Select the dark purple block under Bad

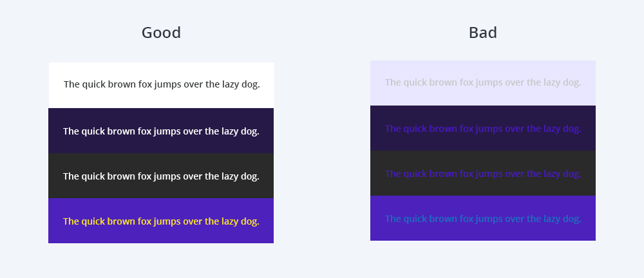(x=482, y=128)
